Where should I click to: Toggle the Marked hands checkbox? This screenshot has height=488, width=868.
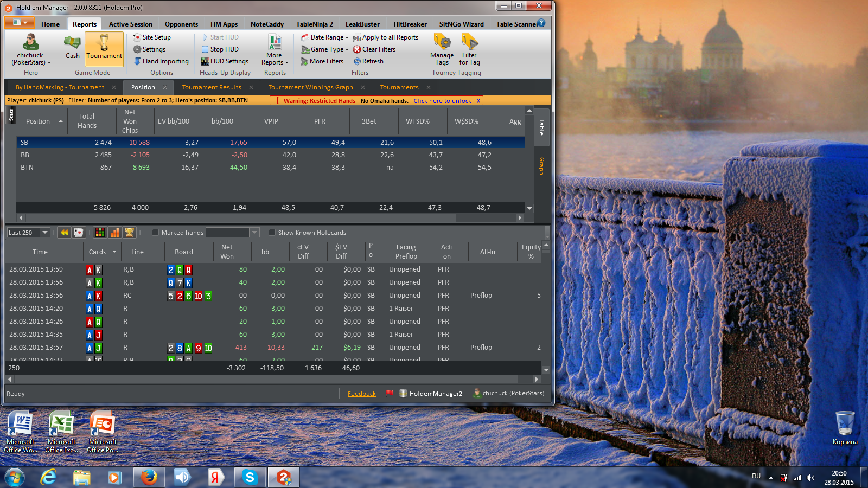(x=156, y=233)
